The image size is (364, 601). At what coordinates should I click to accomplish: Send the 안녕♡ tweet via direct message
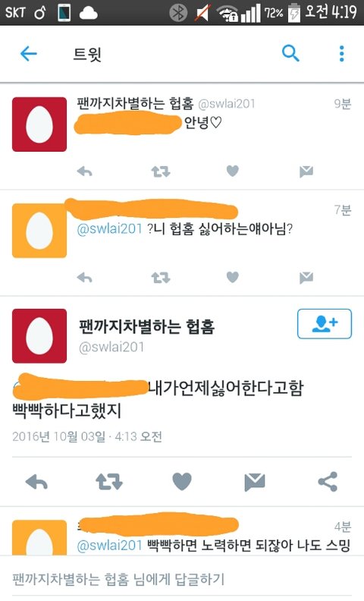click(x=306, y=171)
